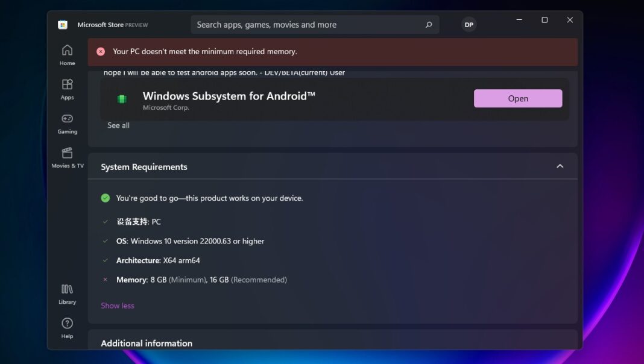Collapse the System Requirements section
The width and height of the screenshot is (644, 364).
click(560, 166)
